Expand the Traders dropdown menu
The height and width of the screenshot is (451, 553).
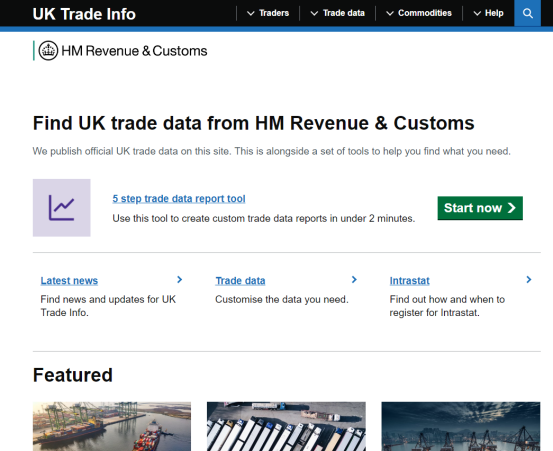coord(268,13)
